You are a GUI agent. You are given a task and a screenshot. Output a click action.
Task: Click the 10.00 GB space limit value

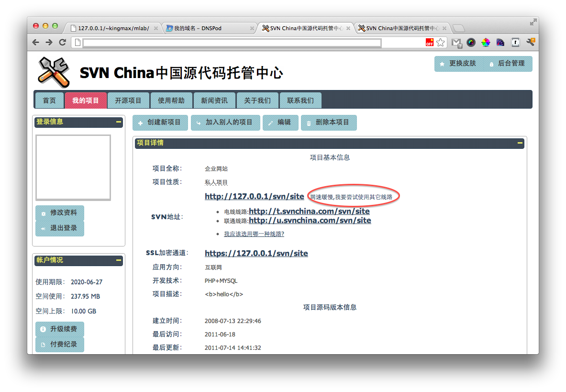pyautogui.click(x=83, y=311)
